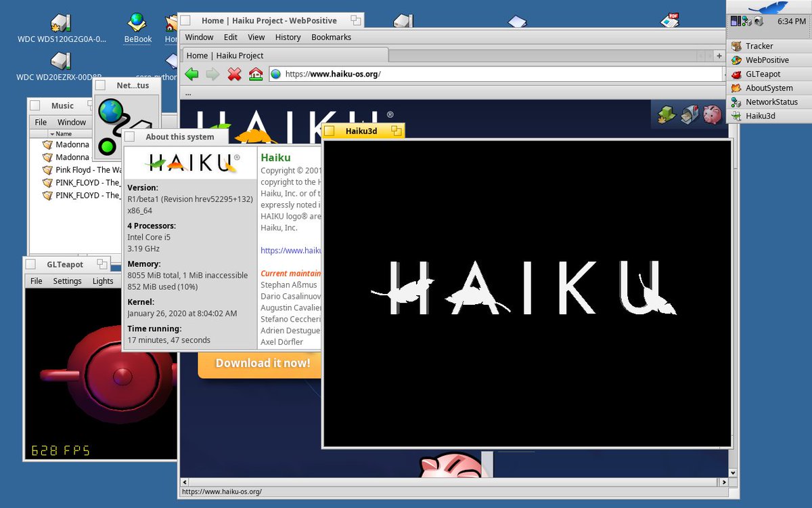Open the Settings menu in GLTeapot
This screenshot has width=812, height=508.
(x=68, y=281)
